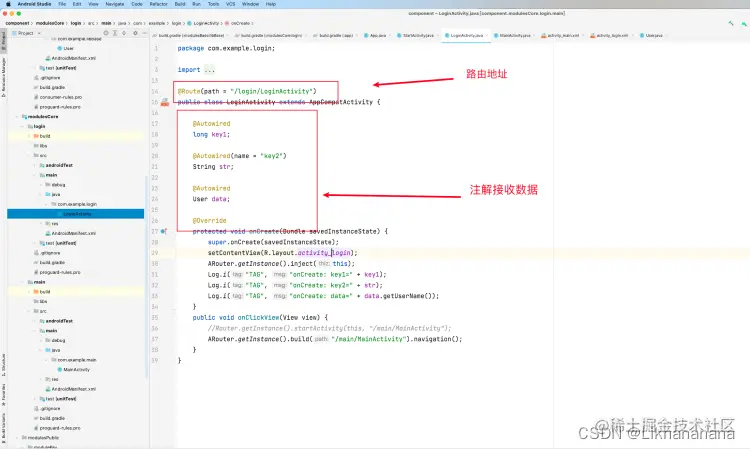This screenshot has height=449, width=750.
Task: Select com.example.main package in tree
Action: click(74, 360)
